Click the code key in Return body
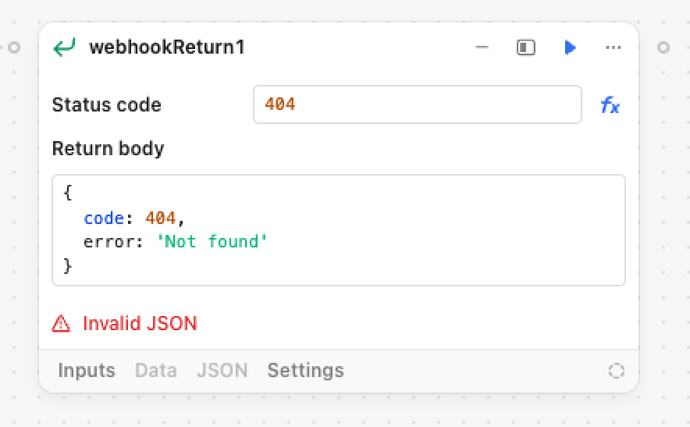 pyautogui.click(x=104, y=218)
